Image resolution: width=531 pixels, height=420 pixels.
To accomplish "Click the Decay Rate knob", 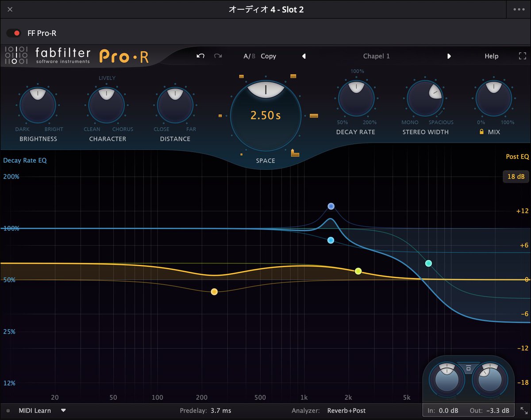I will tap(356, 98).
